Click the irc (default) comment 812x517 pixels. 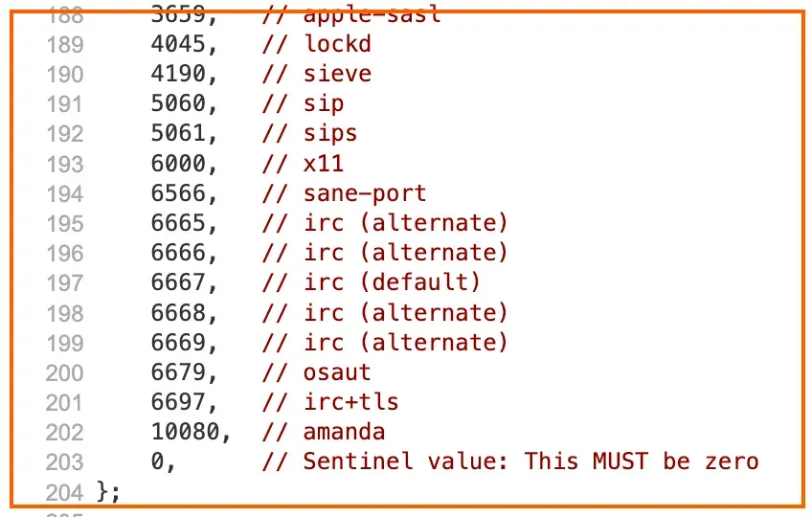click(x=372, y=282)
